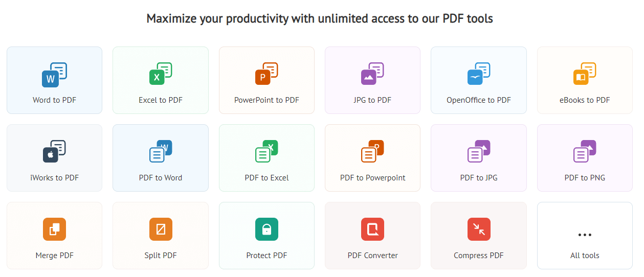The height and width of the screenshot is (277, 644).
Task: Click the JPG to PDF image icon
Action: (372, 75)
